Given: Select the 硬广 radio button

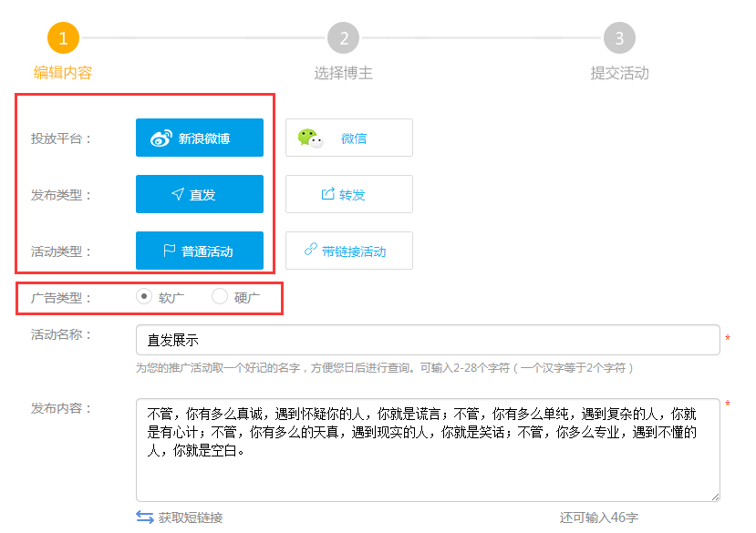Looking at the screenshot, I should click(220, 296).
